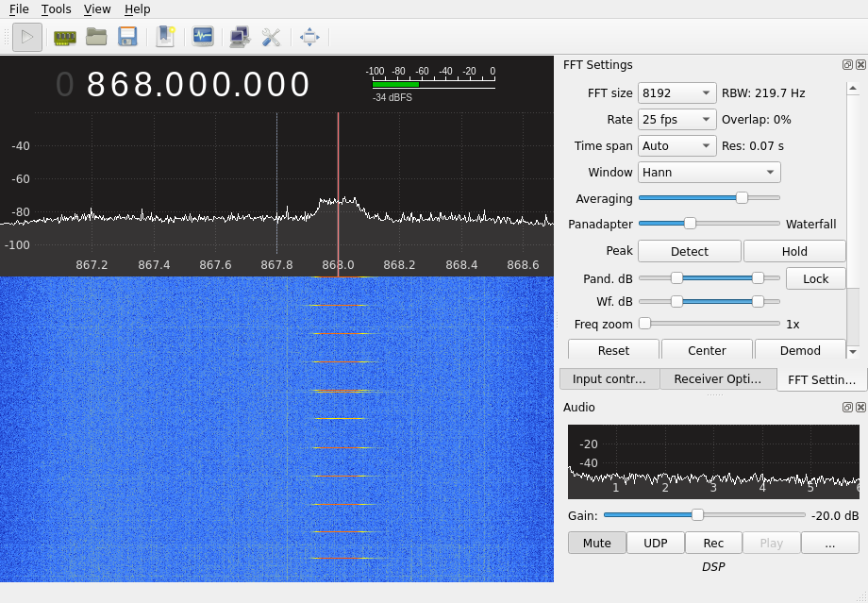Open I/O device configuration icon
This screenshot has width=868, height=603.
64,37
